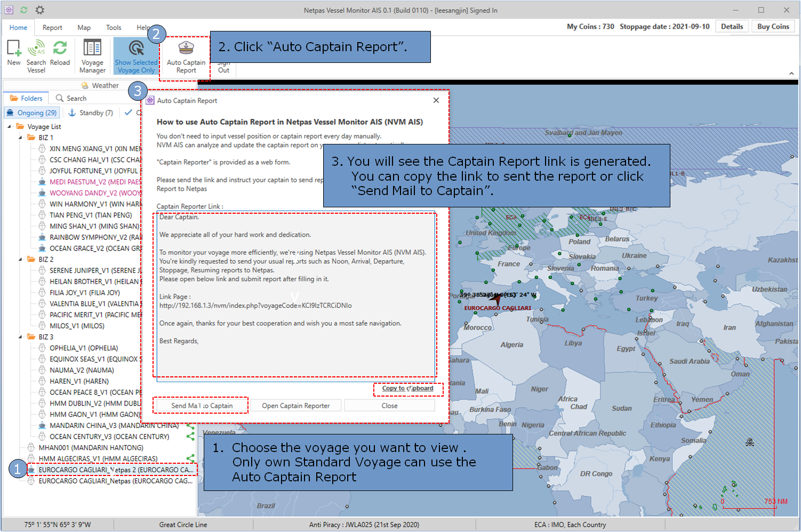Click the Auto Captain Report dialog title icon
This screenshot has width=801, height=532.
[x=150, y=100]
